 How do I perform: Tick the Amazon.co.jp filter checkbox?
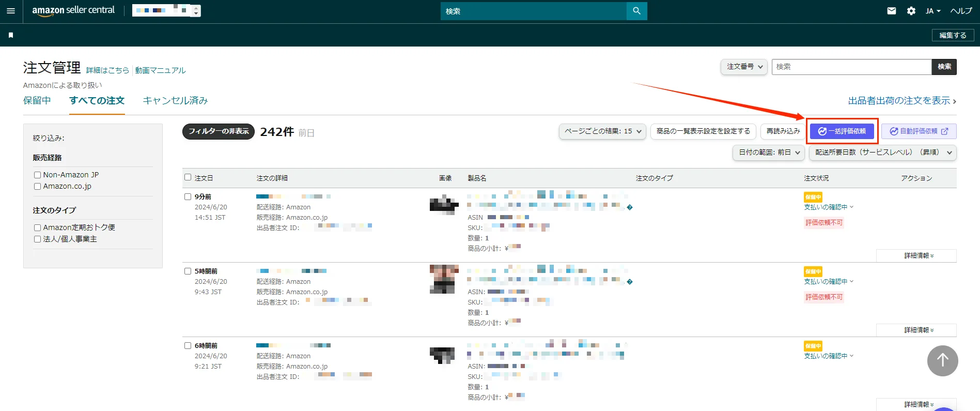pyautogui.click(x=37, y=187)
